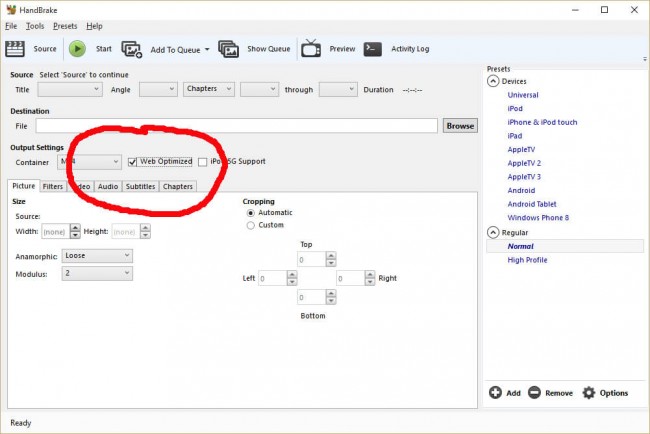Click the Remove preset minus icon
The width and height of the screenshot is (650, 434).
(534, 392)
